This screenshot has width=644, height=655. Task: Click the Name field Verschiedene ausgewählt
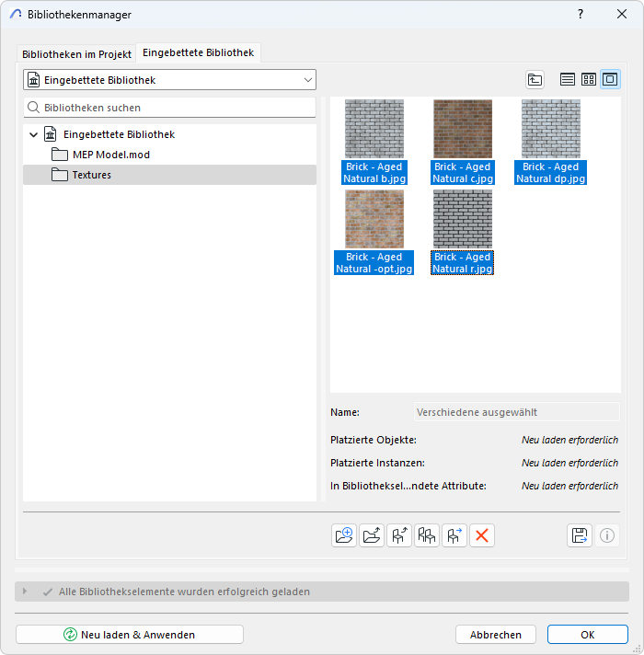point(517,412)
